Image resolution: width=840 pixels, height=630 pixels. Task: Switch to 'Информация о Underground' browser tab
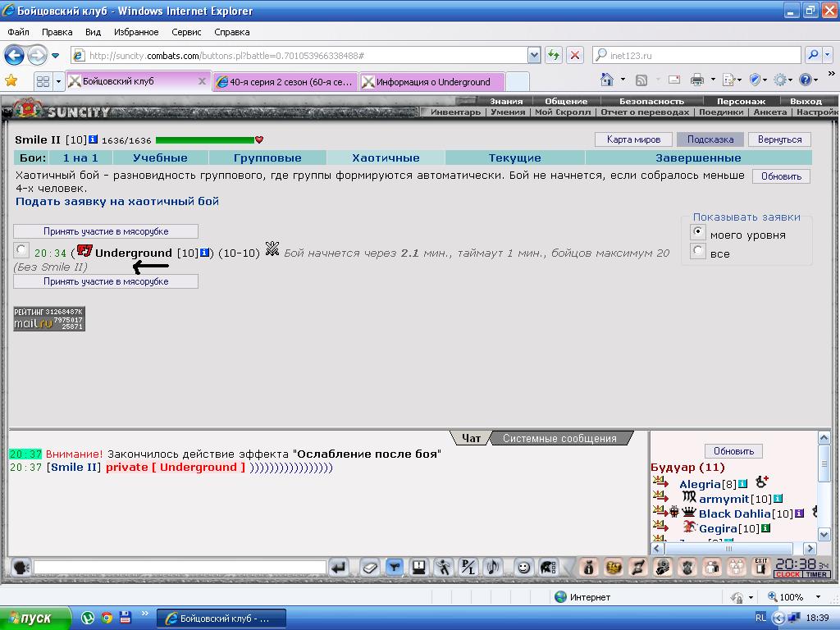pos(431,82)
